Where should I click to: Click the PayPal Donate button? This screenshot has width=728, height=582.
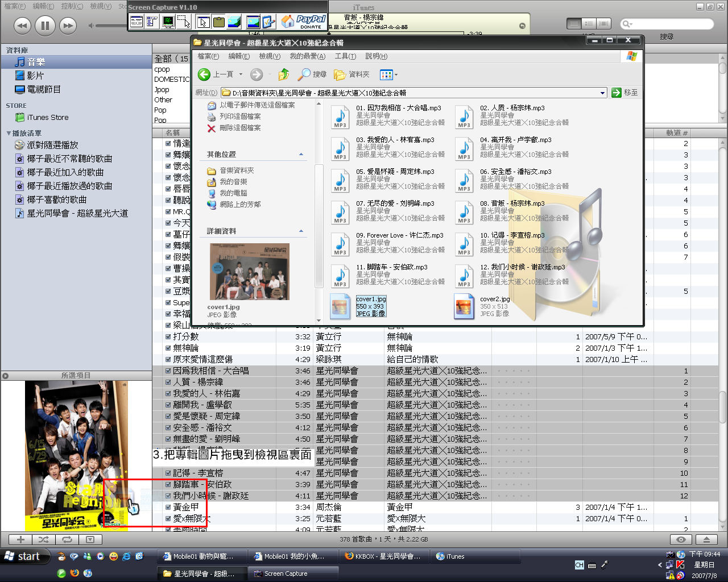point(311,22)
